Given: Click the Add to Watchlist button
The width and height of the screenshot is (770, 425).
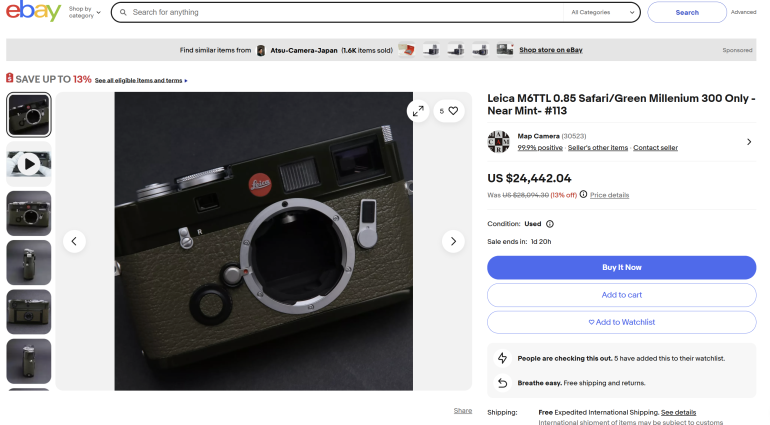Looking at the screenshot, I should 621,322.
